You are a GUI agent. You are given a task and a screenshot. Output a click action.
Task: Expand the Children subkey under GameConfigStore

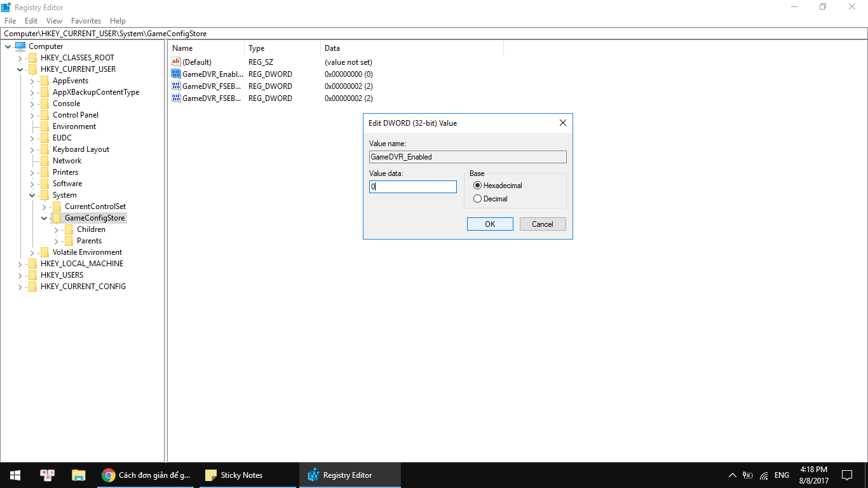55,229
